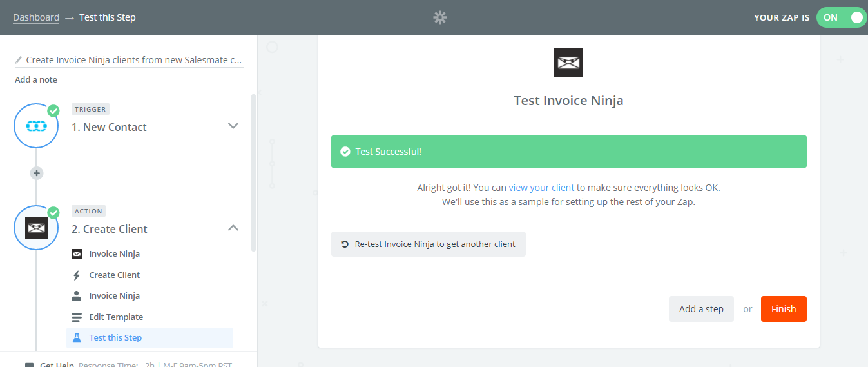Click the green check badge on trigger step
Screen dimensions: 868x367
(53, 110)
